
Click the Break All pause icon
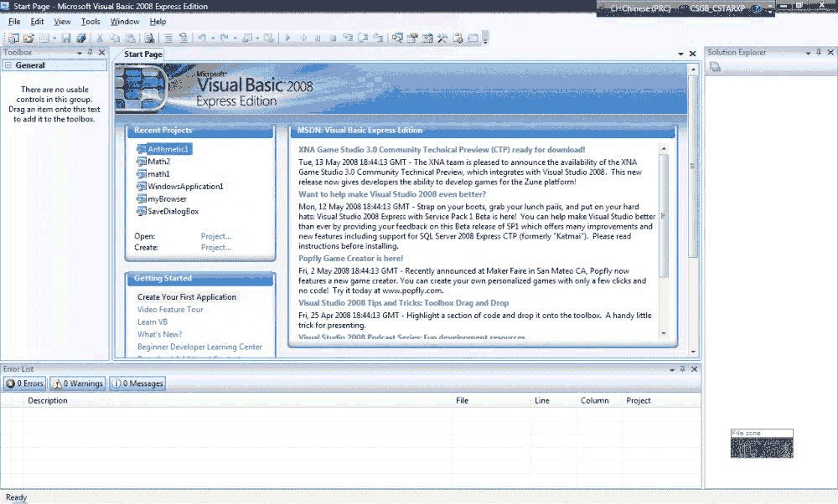318,38
